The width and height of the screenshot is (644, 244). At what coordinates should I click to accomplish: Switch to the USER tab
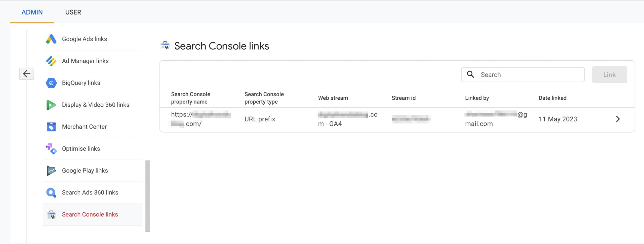point(73,12)
